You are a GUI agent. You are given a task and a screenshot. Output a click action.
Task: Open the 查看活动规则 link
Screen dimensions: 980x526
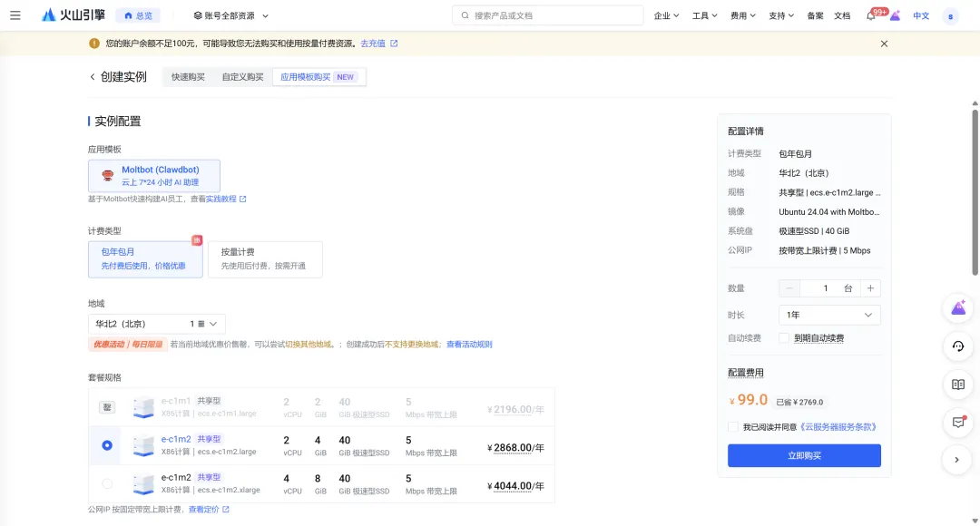click(x=469, y=345)
